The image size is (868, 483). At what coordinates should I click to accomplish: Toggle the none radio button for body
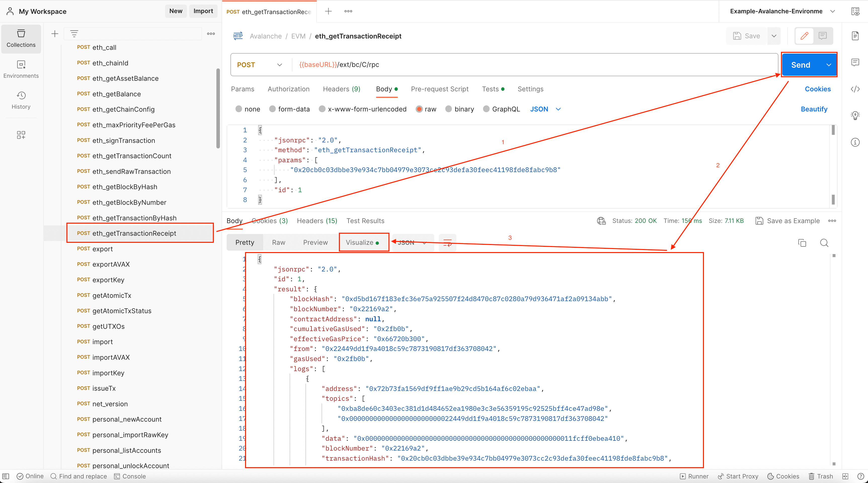coord(239,109)
